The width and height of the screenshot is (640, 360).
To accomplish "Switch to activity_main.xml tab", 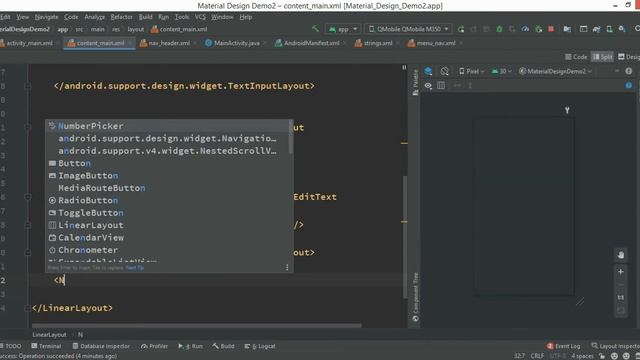I will (29, 43).
